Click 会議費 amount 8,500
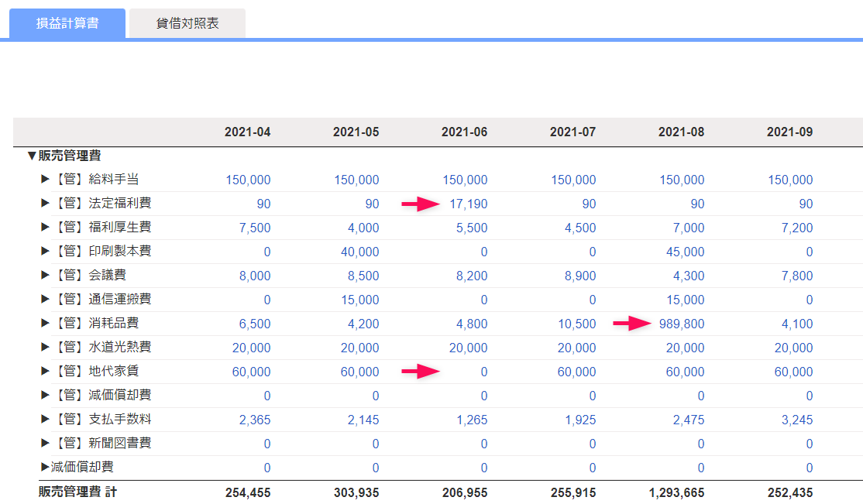 (x=363, y=276)
